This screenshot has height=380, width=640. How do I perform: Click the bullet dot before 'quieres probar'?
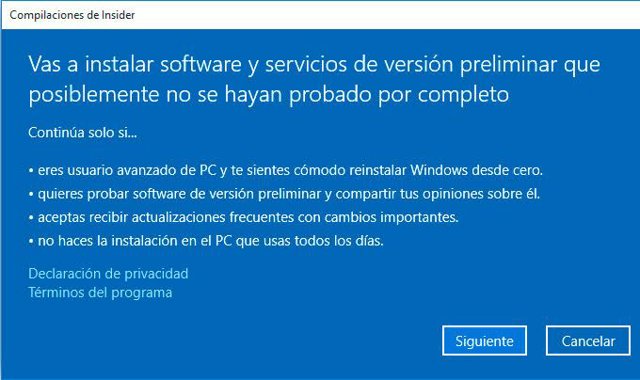[31, 195]
